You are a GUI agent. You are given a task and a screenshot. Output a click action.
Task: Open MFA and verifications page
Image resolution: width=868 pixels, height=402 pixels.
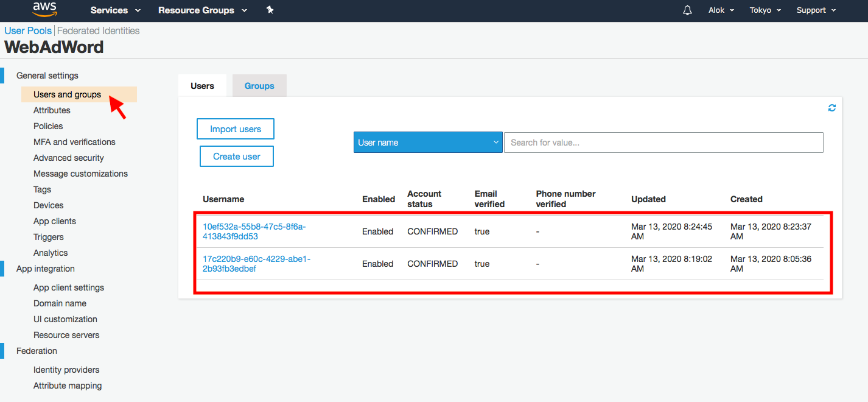click(74, 142)
